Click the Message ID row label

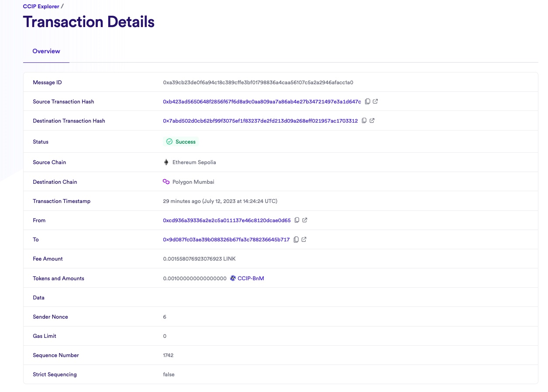tap(47, 83)
